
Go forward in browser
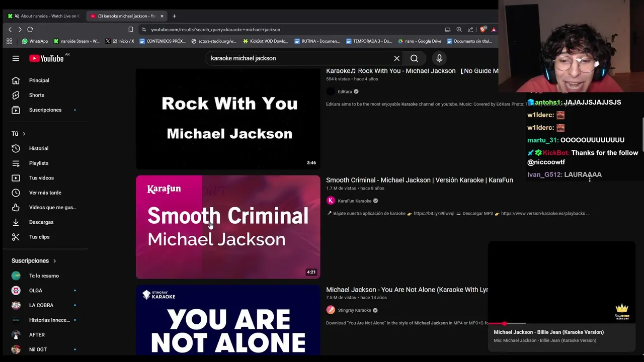point(20,30)
